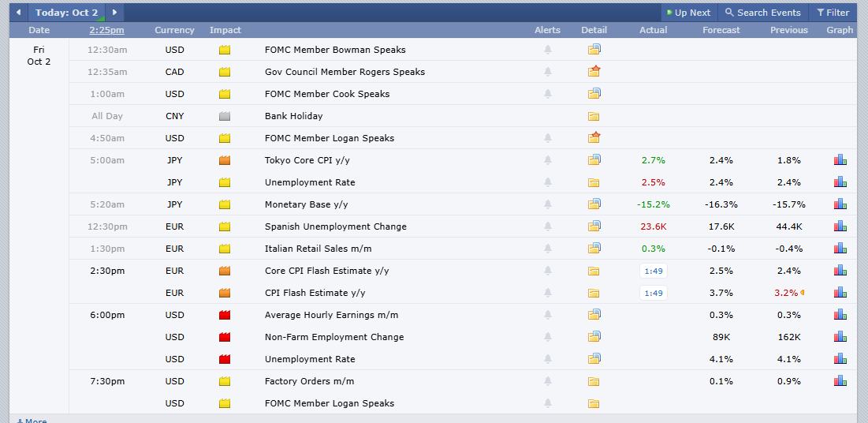The image size is (868, 423).
Task: Click orange impact icon for Tokyo Core CPI y/y
Action: pos(225,160)
